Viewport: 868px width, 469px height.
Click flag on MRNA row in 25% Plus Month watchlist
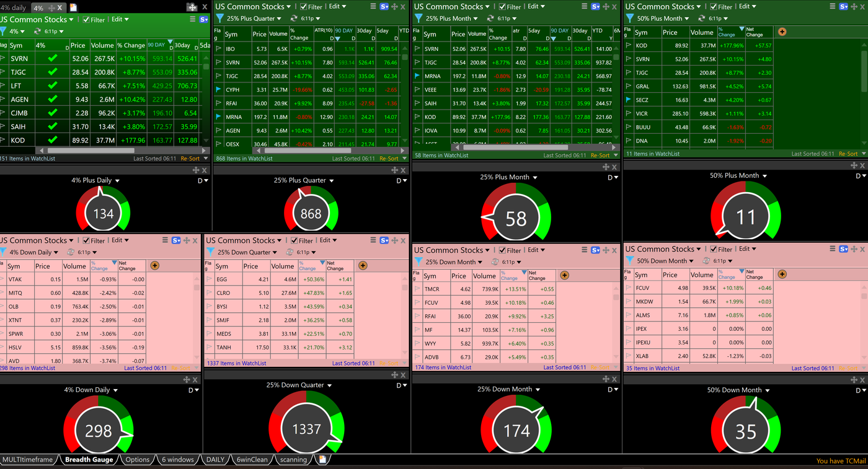click(417, 76)
